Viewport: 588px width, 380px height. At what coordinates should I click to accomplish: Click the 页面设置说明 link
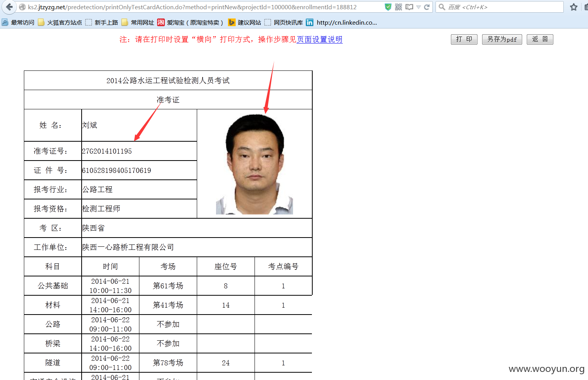(320, 39)
